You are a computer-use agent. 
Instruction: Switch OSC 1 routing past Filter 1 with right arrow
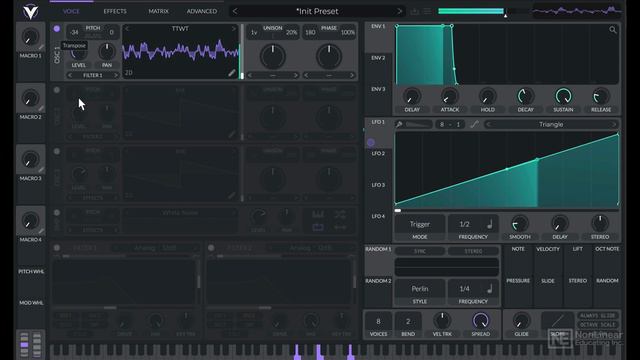tap(116, 76)
